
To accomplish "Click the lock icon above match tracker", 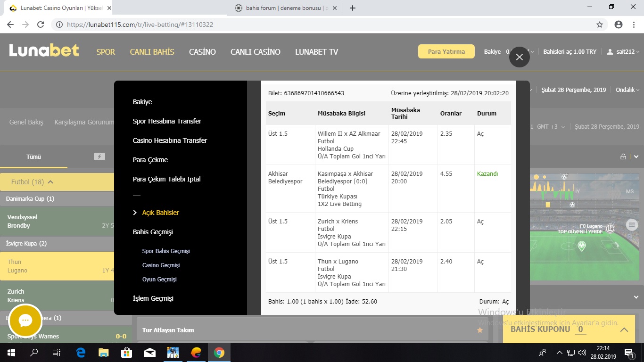I will (x=623, y=156).
